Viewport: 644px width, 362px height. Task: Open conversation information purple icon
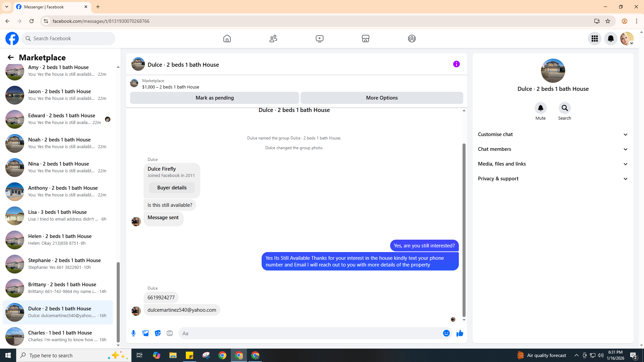456,64
